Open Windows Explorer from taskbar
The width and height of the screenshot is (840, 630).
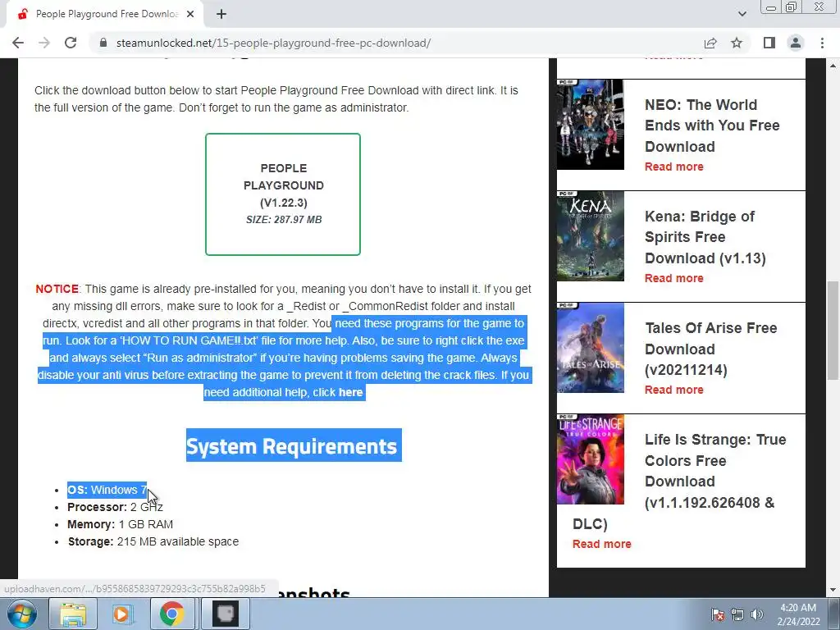pos(73,614)
